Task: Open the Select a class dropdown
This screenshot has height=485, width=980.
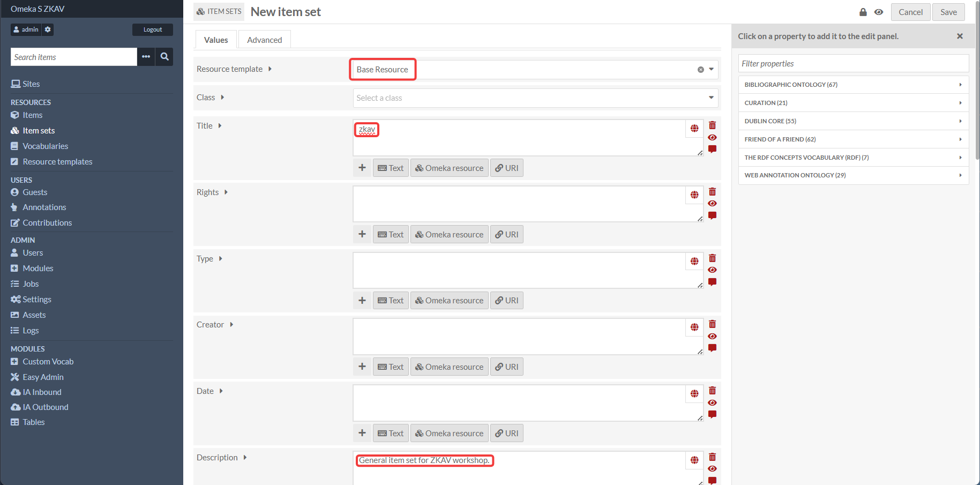Action: click(x=535, y=98)
